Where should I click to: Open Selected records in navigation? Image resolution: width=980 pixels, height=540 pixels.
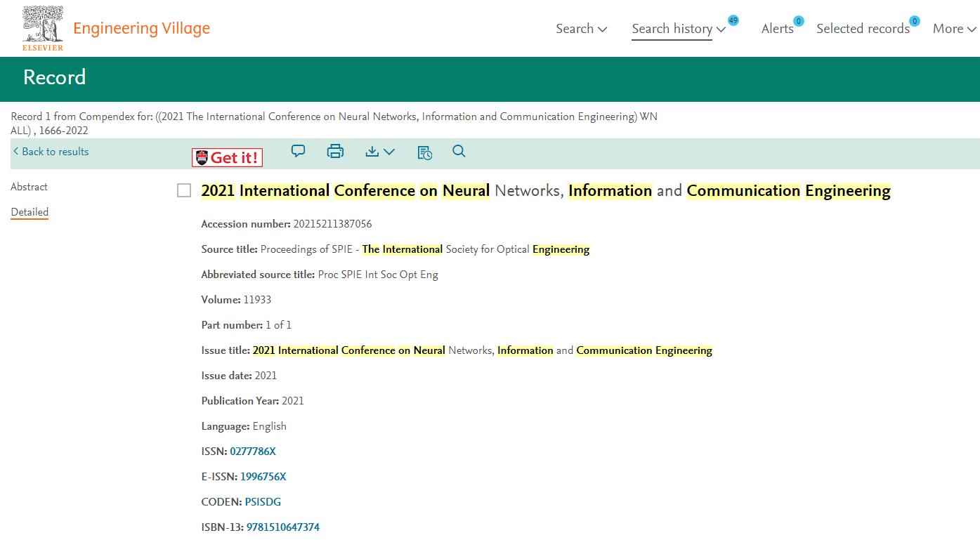[863, 29]
